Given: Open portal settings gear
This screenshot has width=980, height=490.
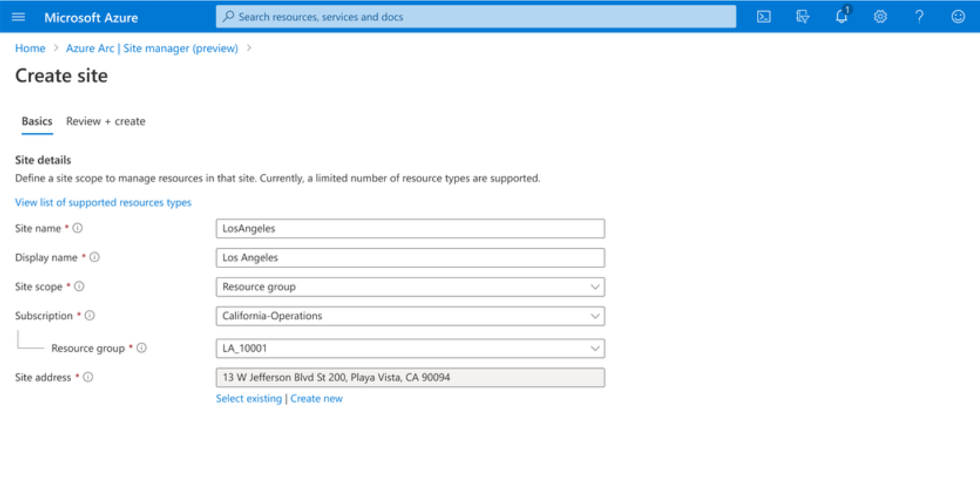Looking at the screenshot, I should 880,17.
